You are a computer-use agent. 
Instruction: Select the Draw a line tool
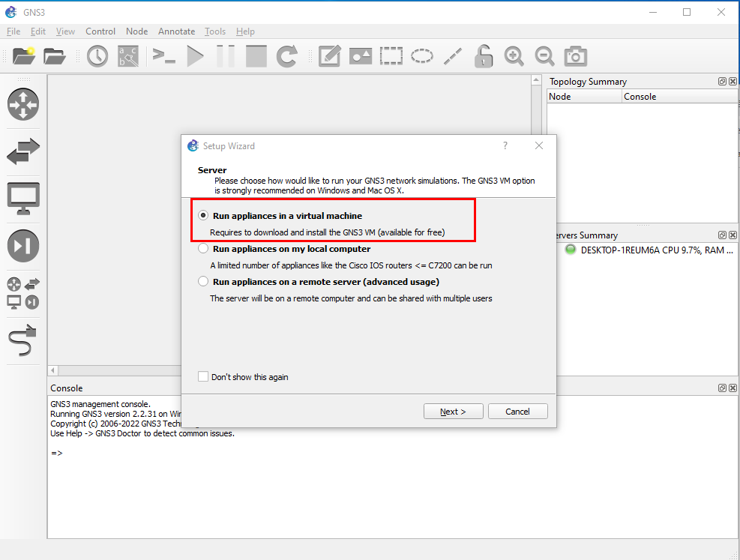[453, 56]
